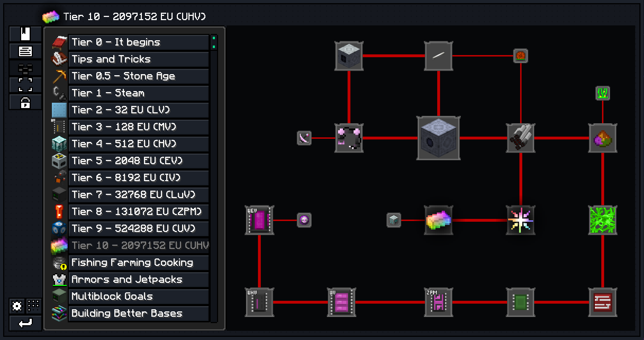644x340 pixels.
Task: Open the UEV circuit quest node
Action: coord(259,220)
